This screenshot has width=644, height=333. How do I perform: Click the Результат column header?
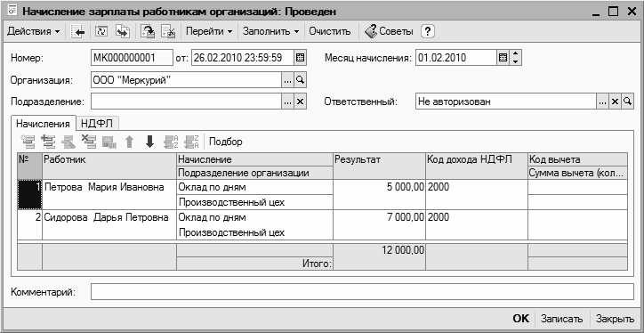[379, 166]
